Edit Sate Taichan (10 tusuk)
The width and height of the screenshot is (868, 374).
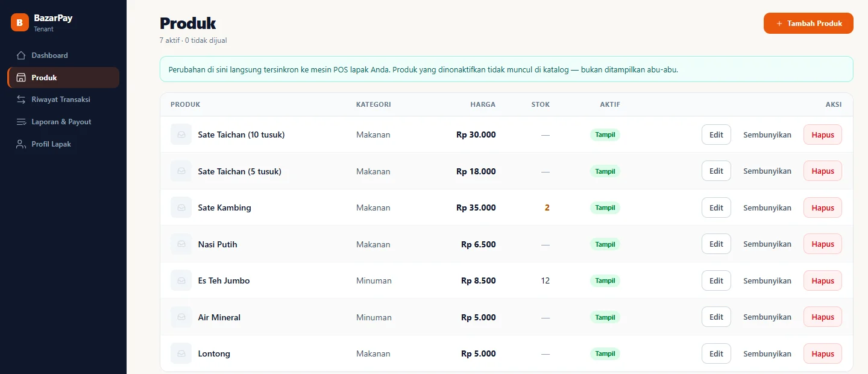tap(716, 135)
